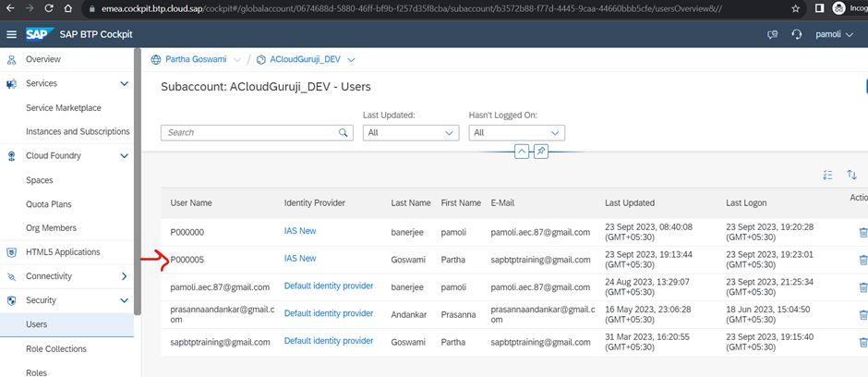Screen dimensions: 868x377
Task: Open table column settings icon
Action: [827, 175]
